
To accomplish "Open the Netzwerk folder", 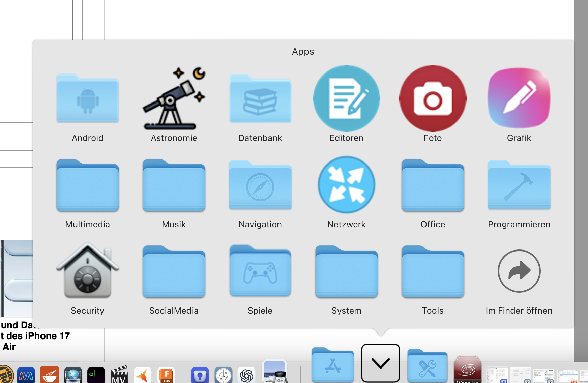I will click(x=346, y=185).
